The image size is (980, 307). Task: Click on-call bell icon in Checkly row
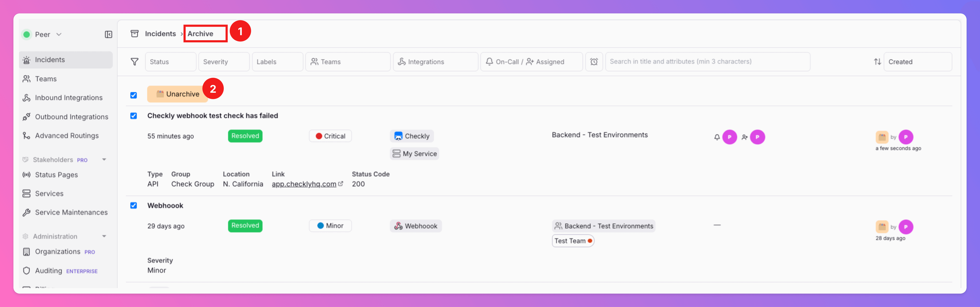(x=717, y=137)
